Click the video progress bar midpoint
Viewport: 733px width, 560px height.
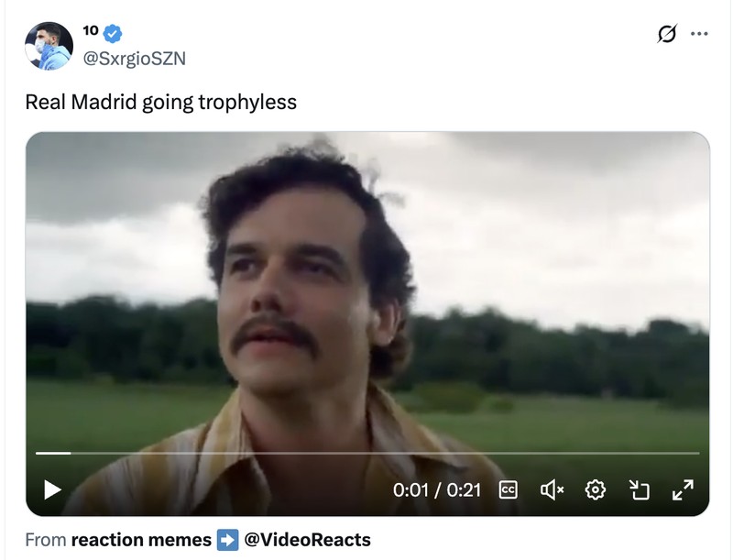[366, 453]
